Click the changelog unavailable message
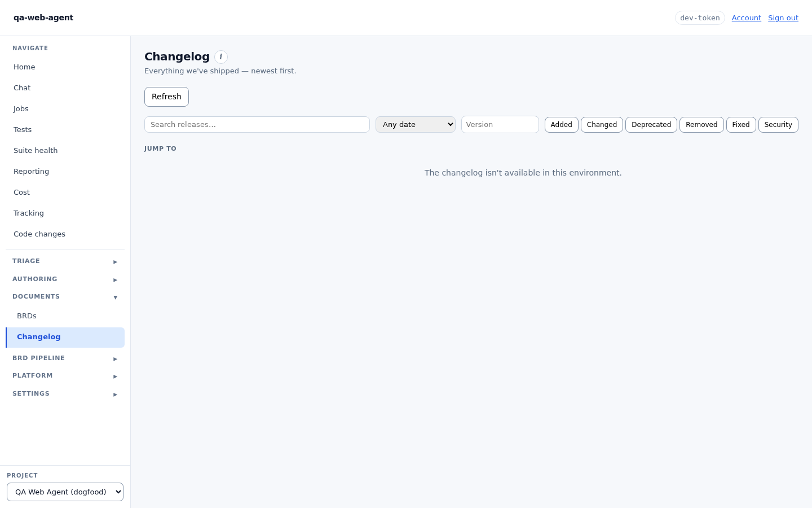The height and width of the screenshot is (508, 812). tap(523, 173)
